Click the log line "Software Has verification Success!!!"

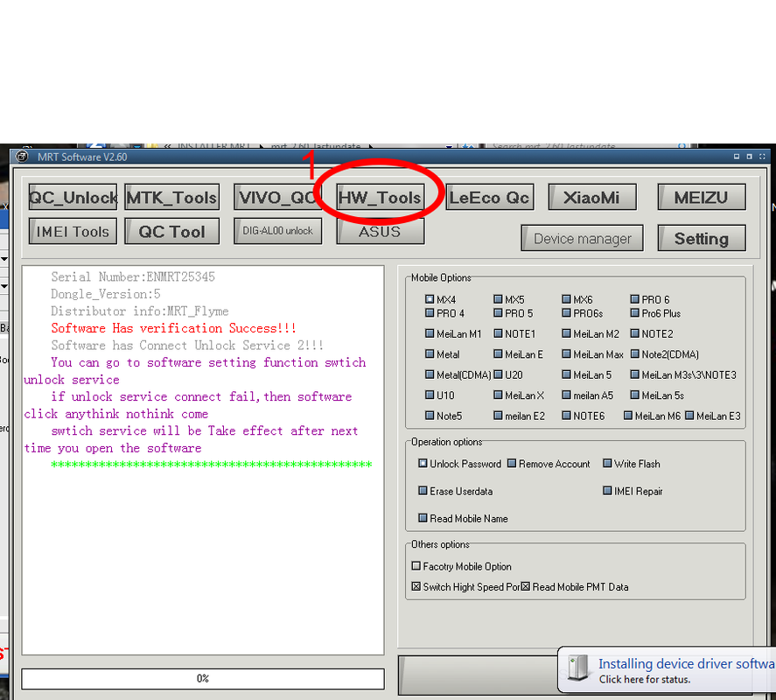click(173, 328)
